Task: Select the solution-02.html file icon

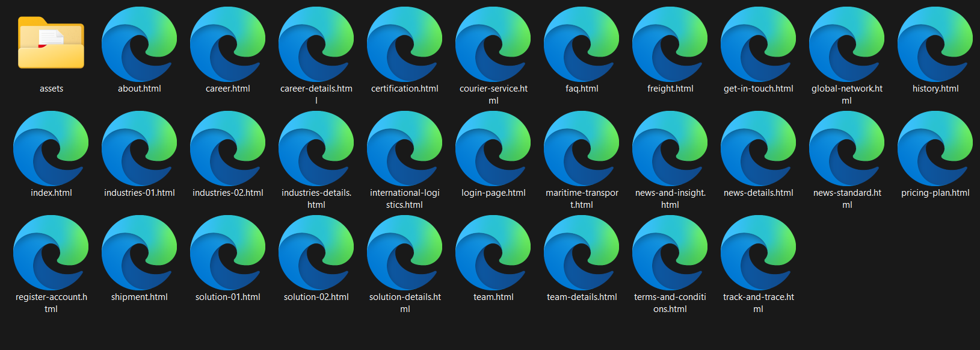Action: click(316, 252)
